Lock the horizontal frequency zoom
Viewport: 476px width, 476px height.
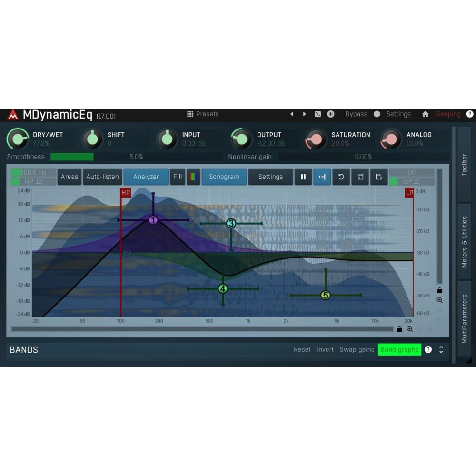coord(399,329)
